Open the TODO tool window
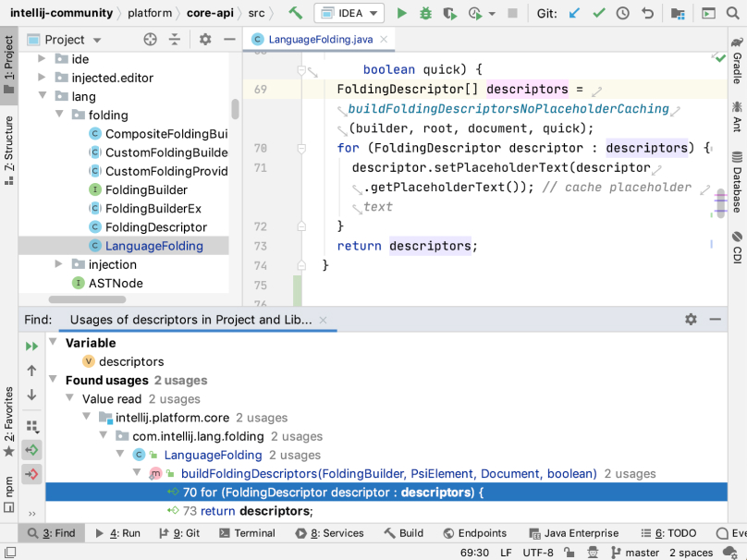Screen dimensions: 747x560 click(x=676, y=533)
